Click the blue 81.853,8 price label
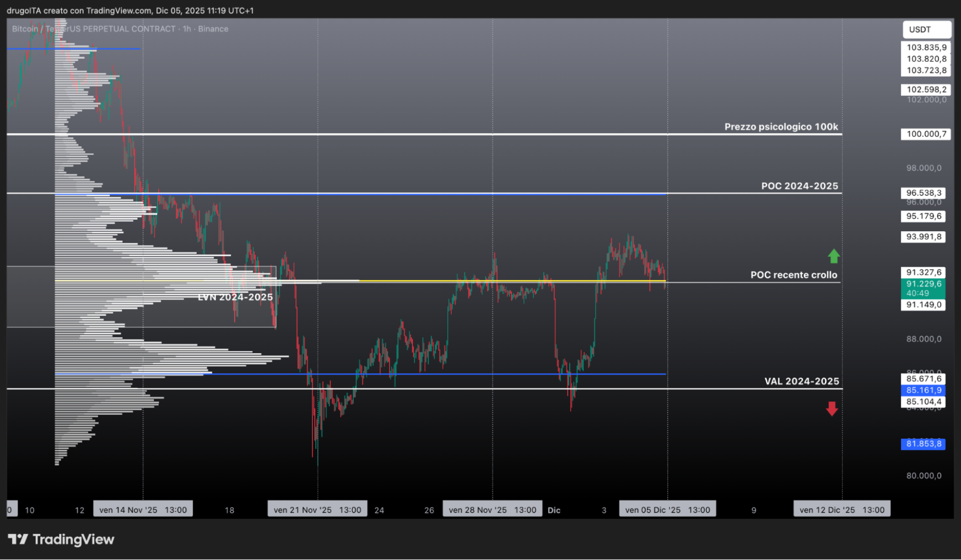 (923, 444)
